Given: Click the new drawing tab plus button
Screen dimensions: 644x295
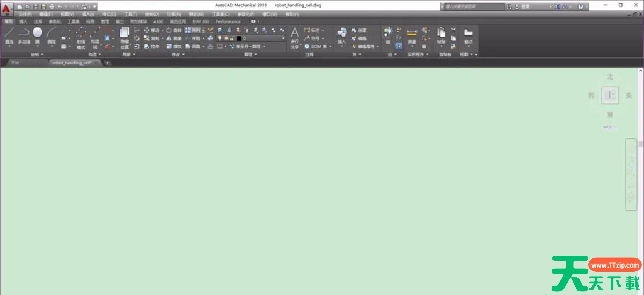Looking at the screenshot, I should click(107, 63).
